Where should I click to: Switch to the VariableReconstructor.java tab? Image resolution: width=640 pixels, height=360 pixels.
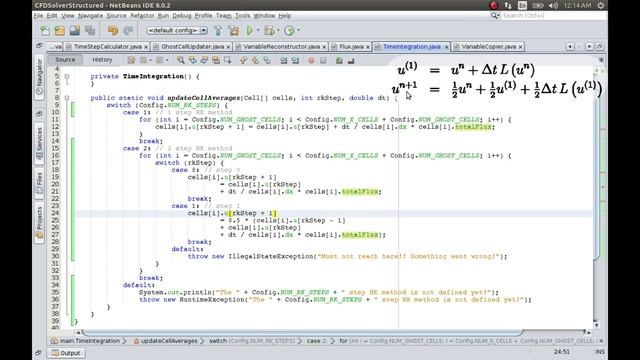click(281, 47)
